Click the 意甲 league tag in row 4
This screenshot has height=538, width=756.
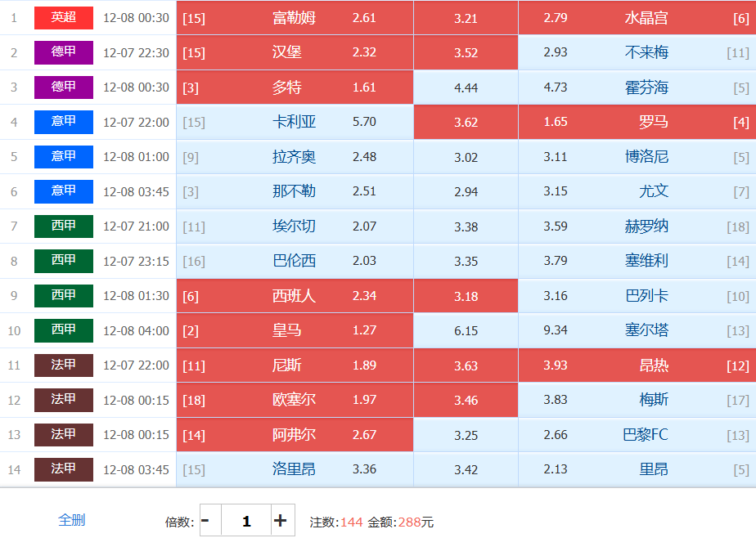(x=64, y=122)
